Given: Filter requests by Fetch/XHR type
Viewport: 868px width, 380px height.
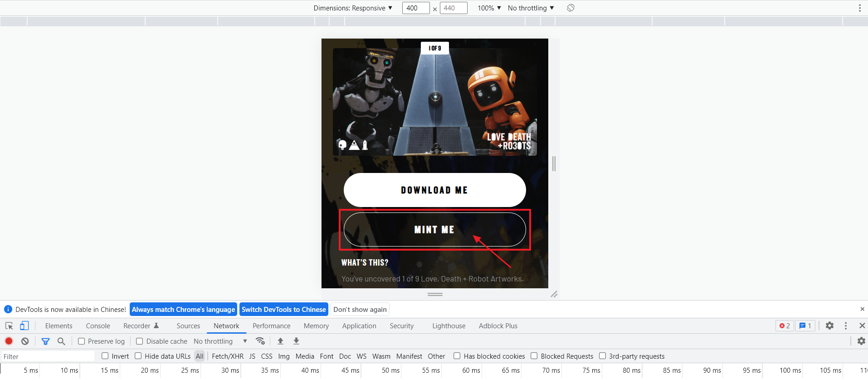Looking at the screenshot, I should [228, 356].
